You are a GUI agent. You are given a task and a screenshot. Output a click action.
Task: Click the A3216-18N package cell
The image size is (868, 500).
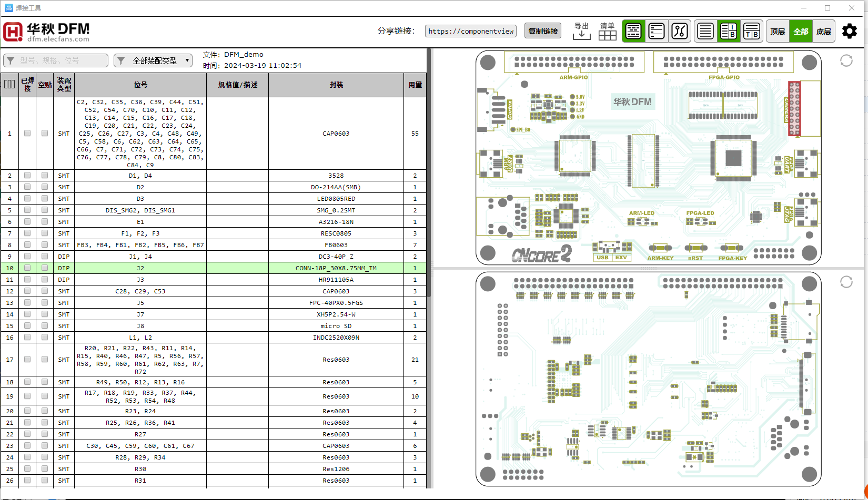tap(336, 222)
